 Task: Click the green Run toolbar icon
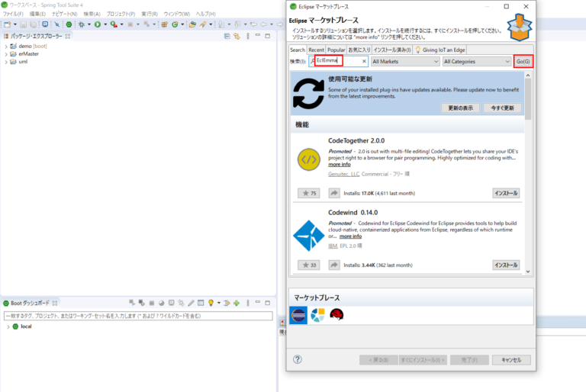tap(97, 24)
